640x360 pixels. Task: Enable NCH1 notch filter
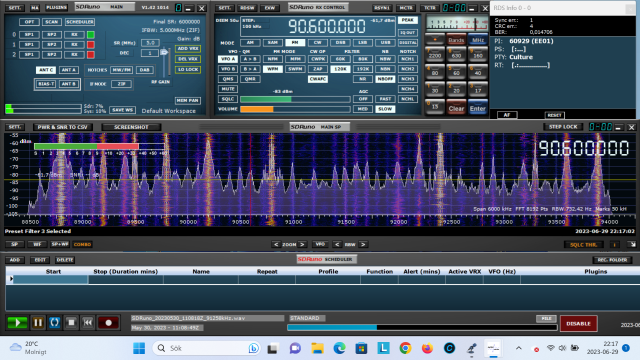[407, 59]
